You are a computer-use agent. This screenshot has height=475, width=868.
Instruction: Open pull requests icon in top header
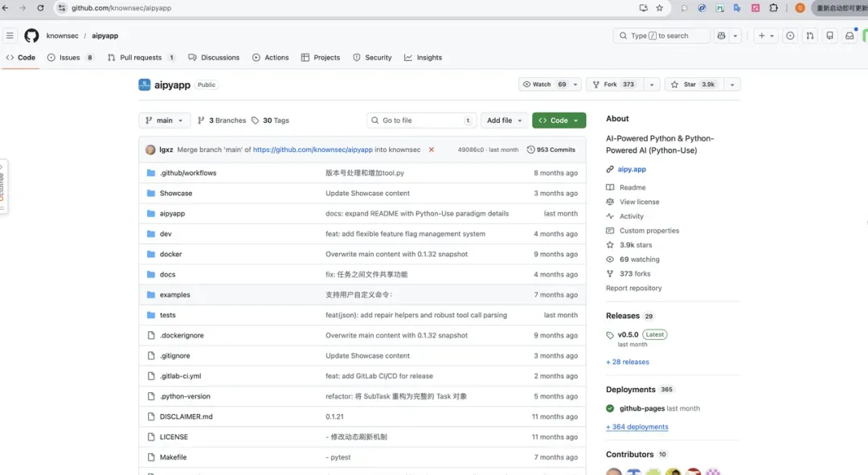[x=809, y=35]
